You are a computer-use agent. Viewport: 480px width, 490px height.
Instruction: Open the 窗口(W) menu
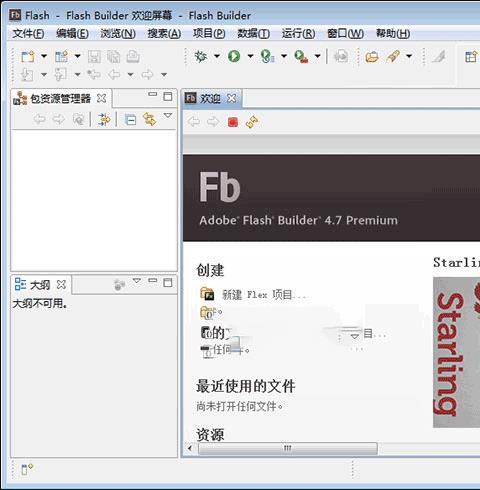pyautogui.click(x=345, y=34)
